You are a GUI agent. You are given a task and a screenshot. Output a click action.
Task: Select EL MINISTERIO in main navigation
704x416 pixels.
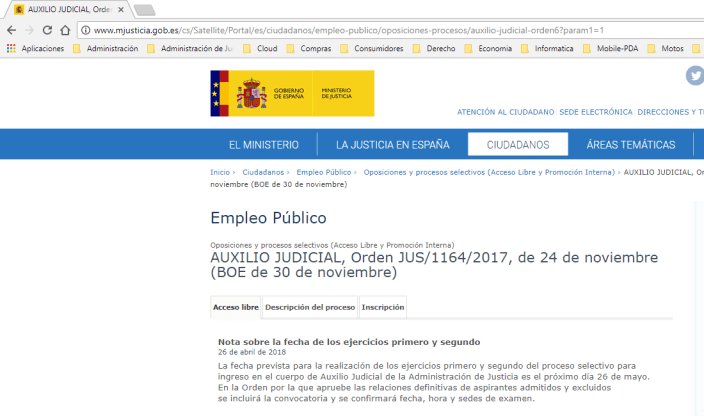pos(263,145)
